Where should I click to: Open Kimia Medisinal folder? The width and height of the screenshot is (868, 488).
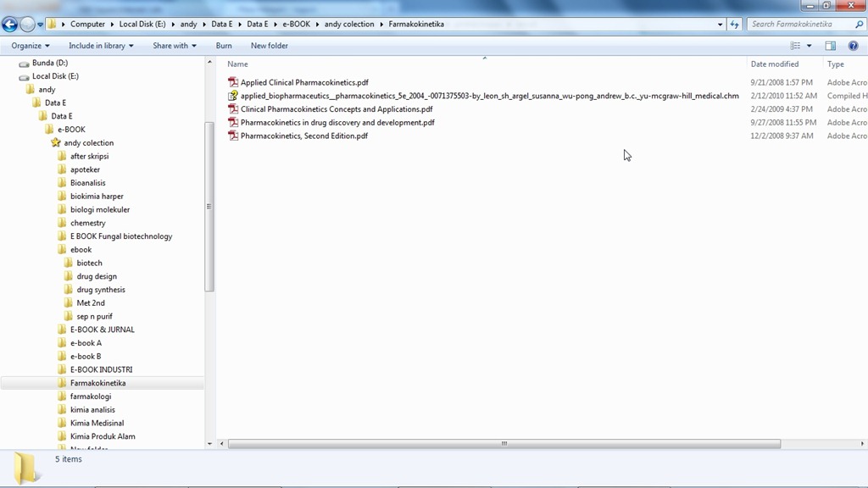[x=97, y=423]
